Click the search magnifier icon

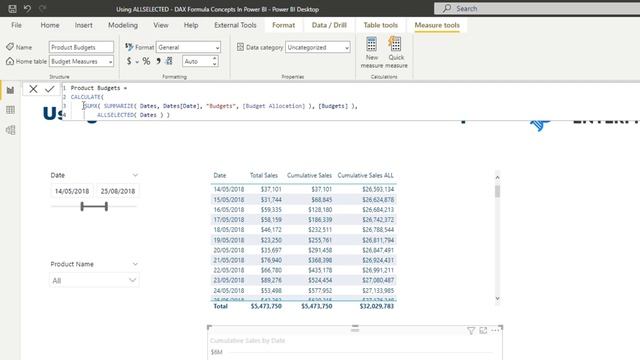pyautogui.click(x=447, y=8)
